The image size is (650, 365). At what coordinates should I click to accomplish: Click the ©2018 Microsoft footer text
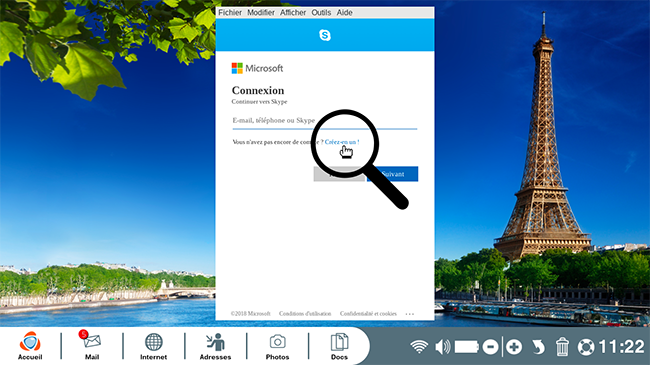(x=251, y=314)
